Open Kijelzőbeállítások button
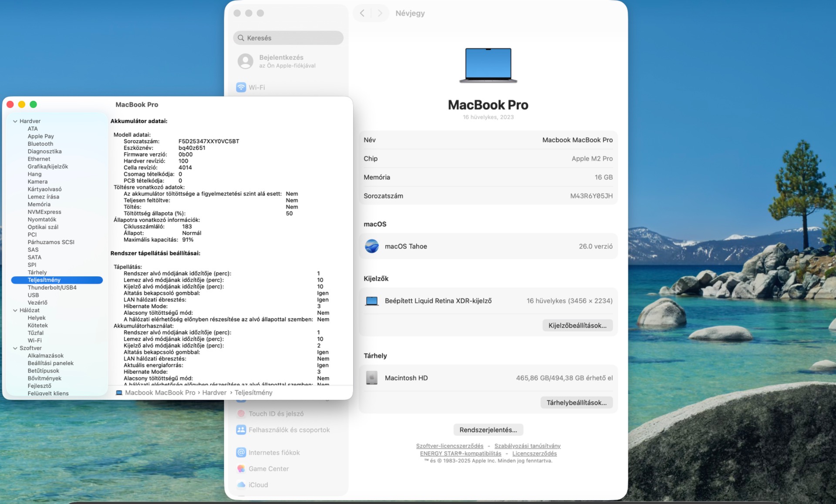 (x=577, y=326)
